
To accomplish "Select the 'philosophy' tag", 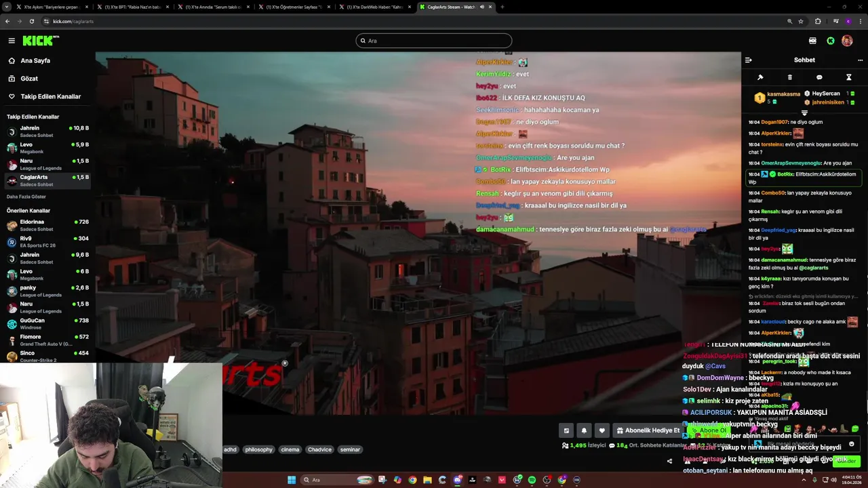I will coord(258,449).
